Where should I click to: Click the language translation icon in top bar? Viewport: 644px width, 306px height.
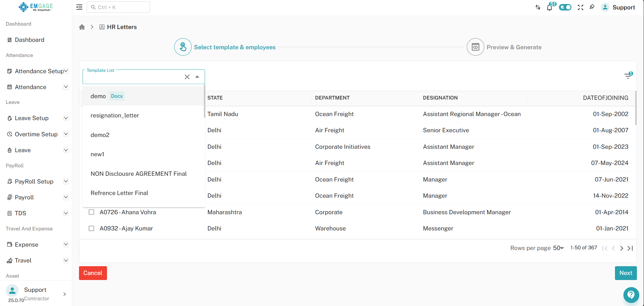(537, 7)
